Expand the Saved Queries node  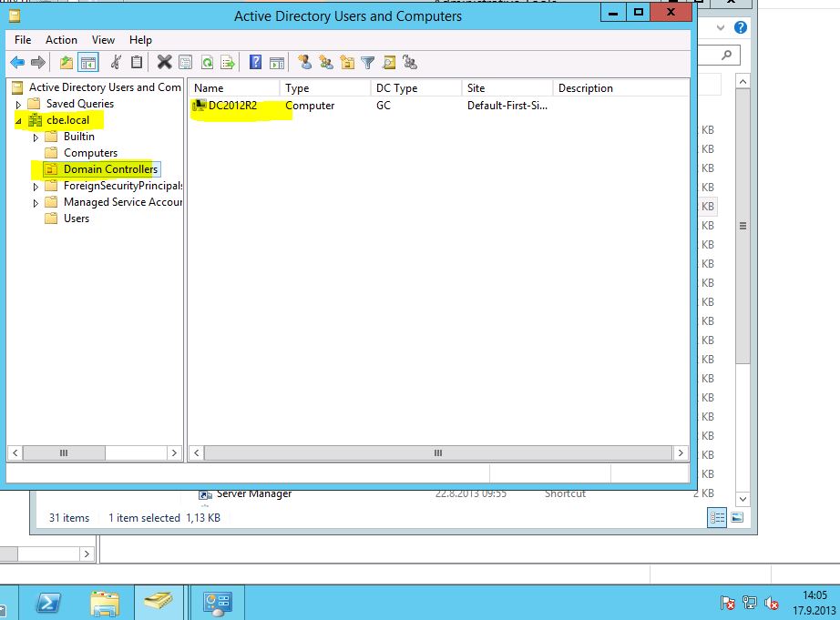pyautogui.click(x=18, y=105)
